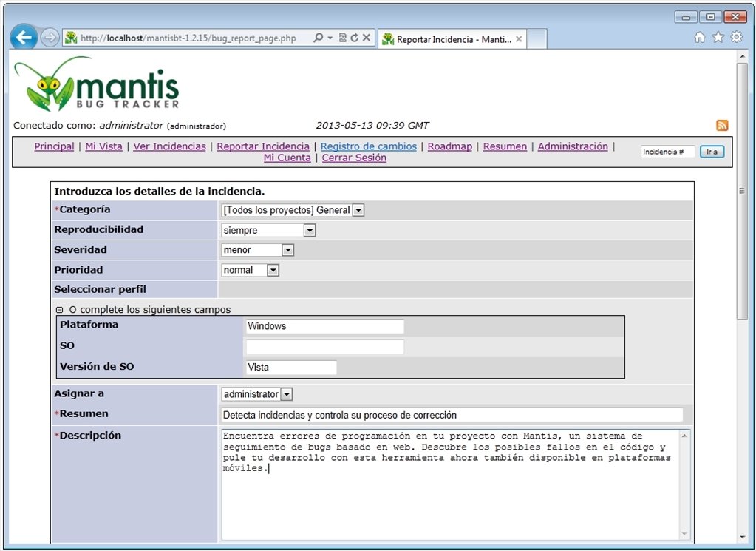Open the Mi Cuenta link
This screenshot has width=756, height=551.
(x=287, y=158)
